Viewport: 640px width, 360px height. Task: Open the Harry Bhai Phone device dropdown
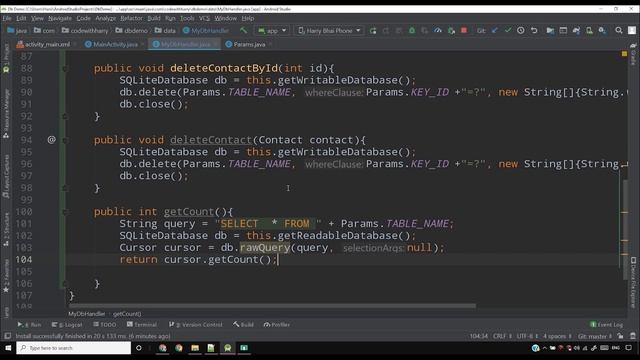pos(329,31)
